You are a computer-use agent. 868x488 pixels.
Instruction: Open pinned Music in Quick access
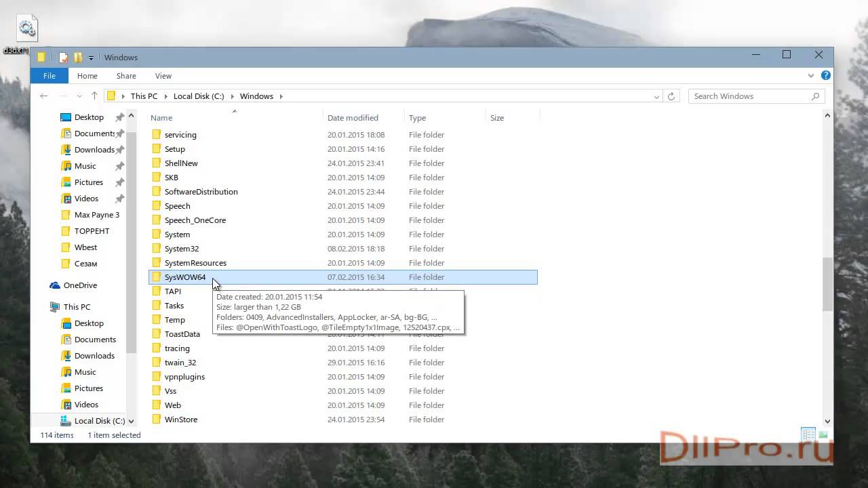85,166
